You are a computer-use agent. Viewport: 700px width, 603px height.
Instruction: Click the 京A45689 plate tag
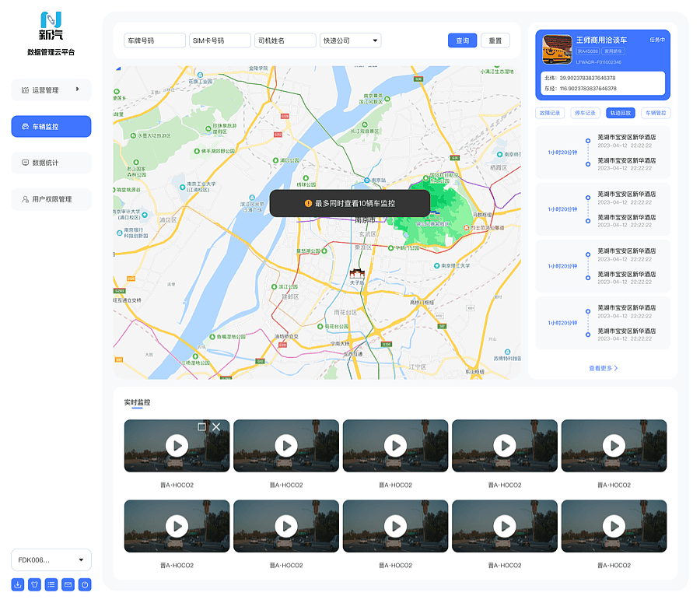click(x=587, y=51)
